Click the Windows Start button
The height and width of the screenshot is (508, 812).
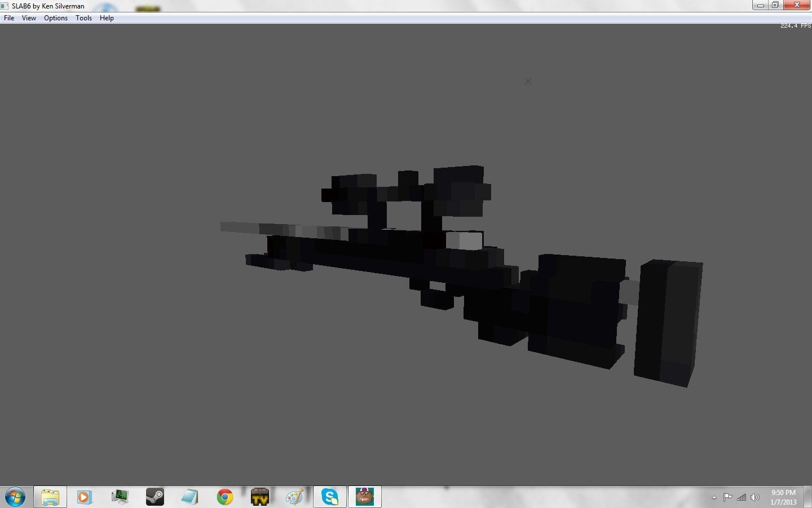tap(15, 497)
